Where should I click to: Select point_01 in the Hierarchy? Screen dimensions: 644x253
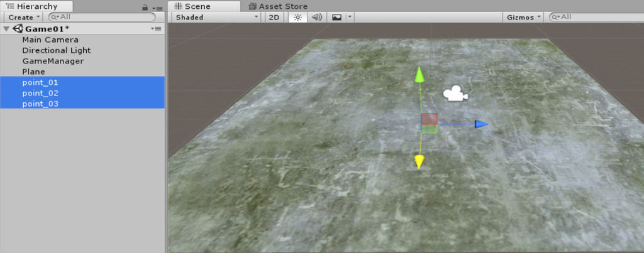[82, 82]
